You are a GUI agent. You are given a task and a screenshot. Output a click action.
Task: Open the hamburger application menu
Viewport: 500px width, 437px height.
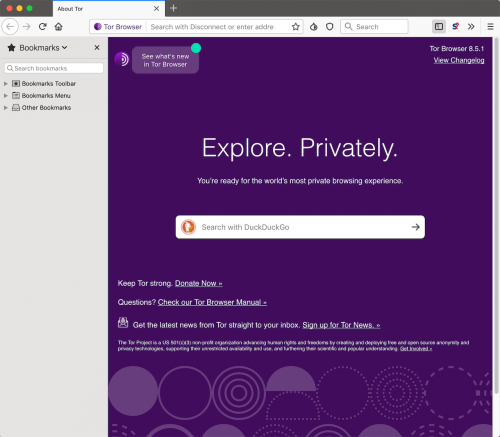490,27
